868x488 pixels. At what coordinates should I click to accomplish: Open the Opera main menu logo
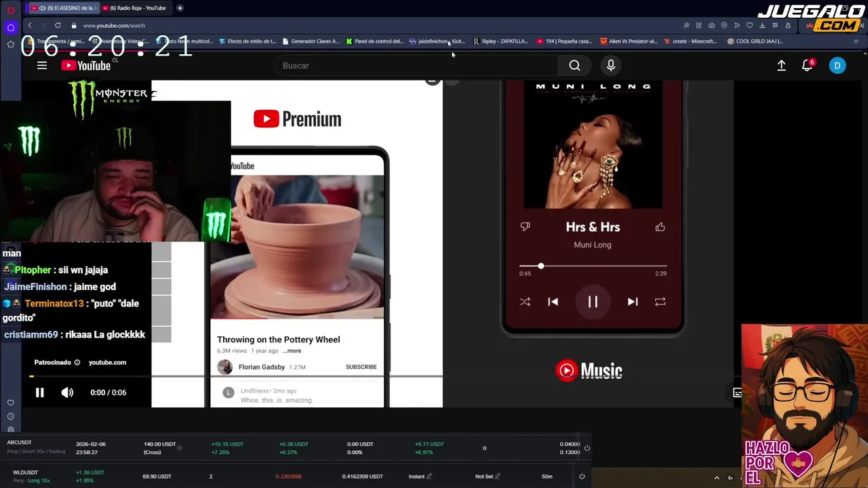pos(11,9)
